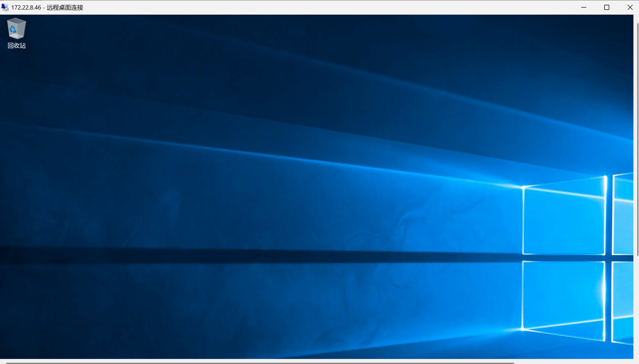Maximize the Remote Desktop Connection window
Viewport: 639px width, 364px height.
click(x=606, y=7)
